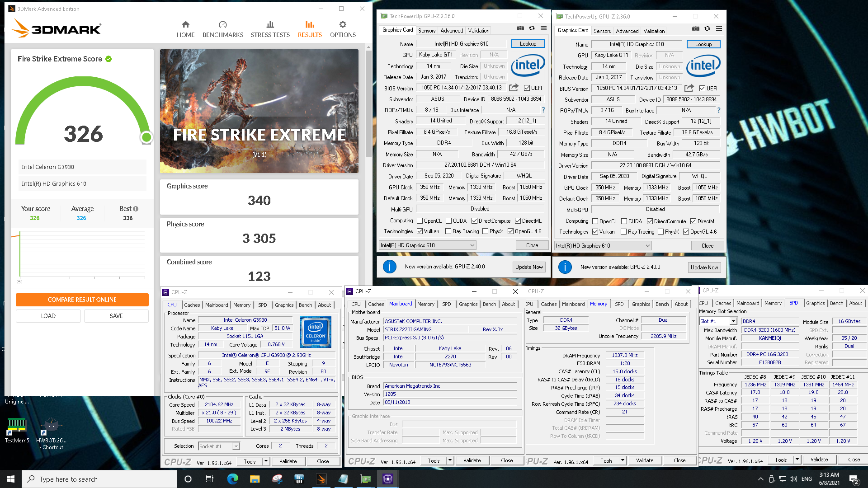Viewport: 868px width, 488px height.
Task: Click Bus Interface question mark in right GPU-Z
Action: pos(718,110)
